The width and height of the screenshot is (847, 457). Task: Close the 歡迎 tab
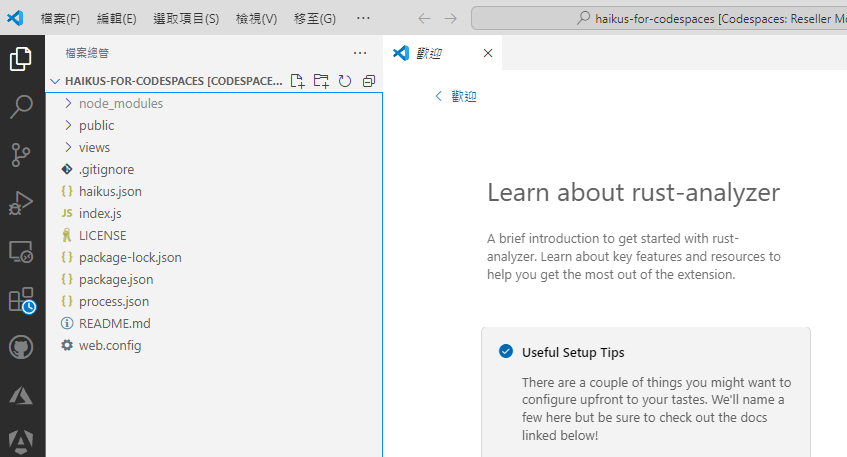click(x=488, y=53)
